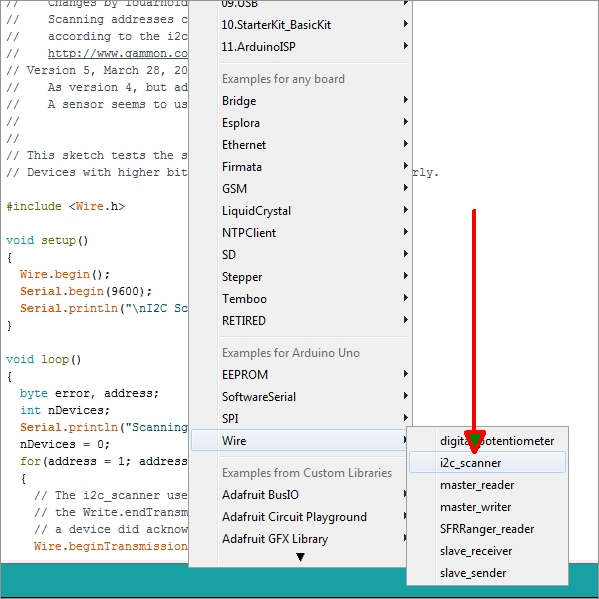Viewport: 599px width, 599px height.
Task: Click the byte error, address; line
Action: [89, 393]
